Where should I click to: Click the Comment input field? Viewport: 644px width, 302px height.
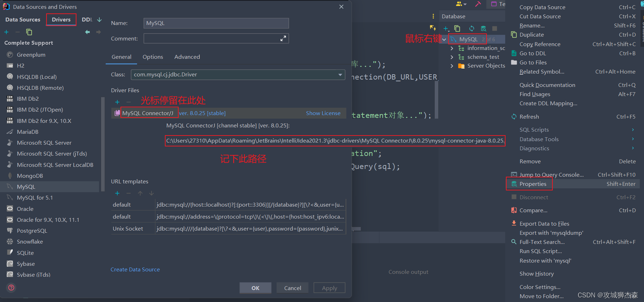[216, 38]
